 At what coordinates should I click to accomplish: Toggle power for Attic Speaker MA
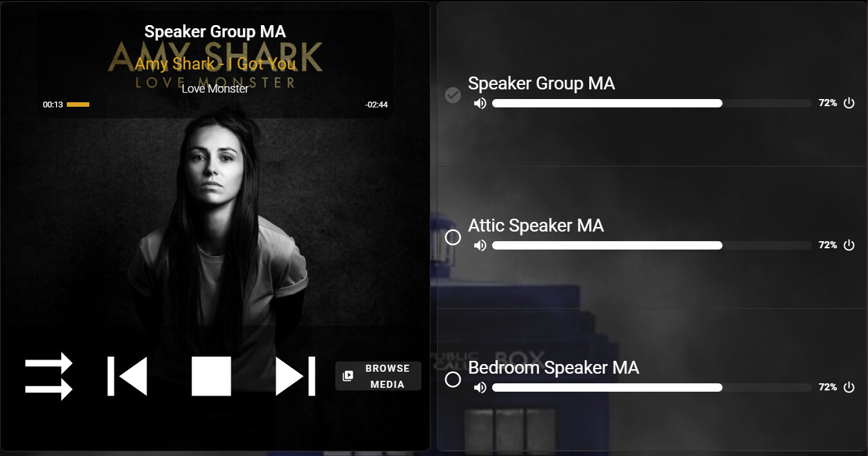pos(849,245)
